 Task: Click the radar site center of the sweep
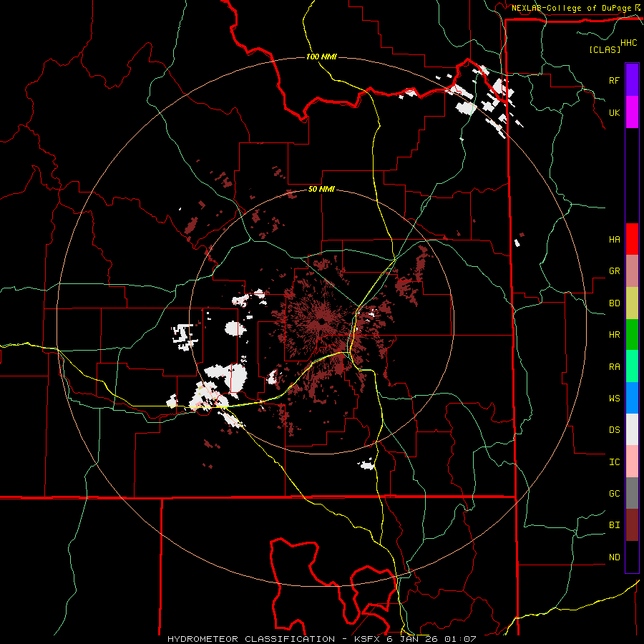(x=321, y=322)
